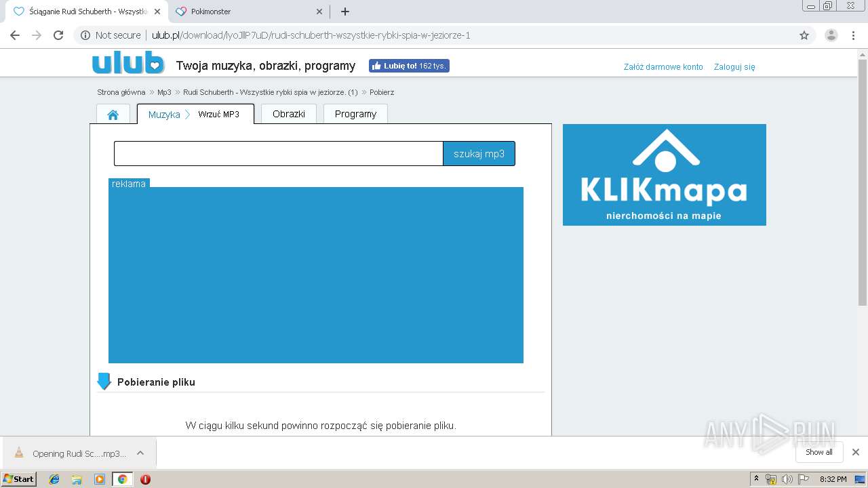Click the red Opera taskbar icon

tap(145, 479)
